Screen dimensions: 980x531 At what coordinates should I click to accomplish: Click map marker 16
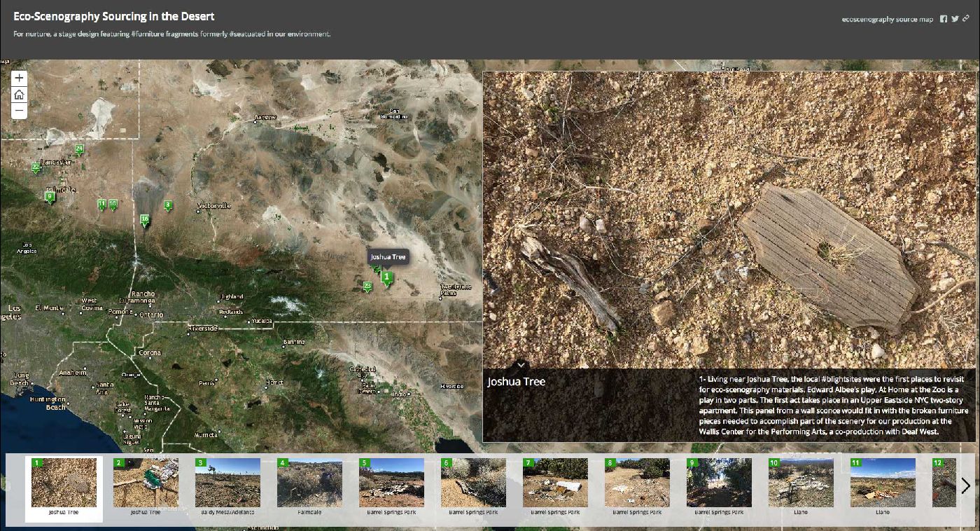tap(144, 219)
